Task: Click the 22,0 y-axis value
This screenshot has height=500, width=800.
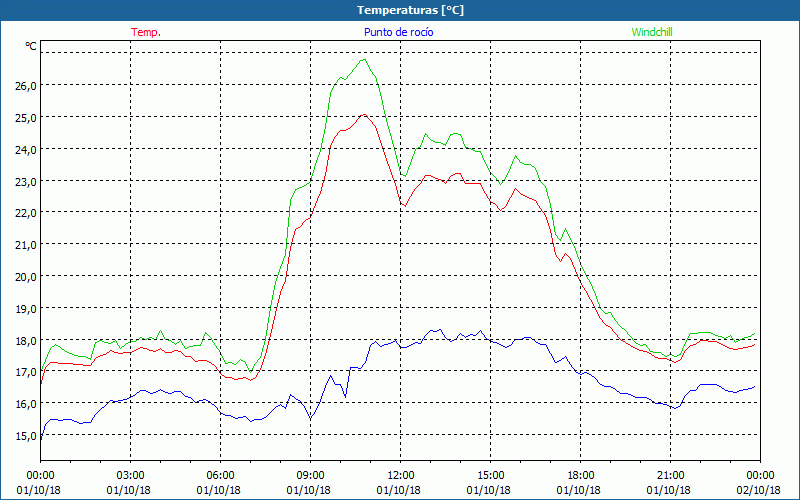Action: (26, 213)
